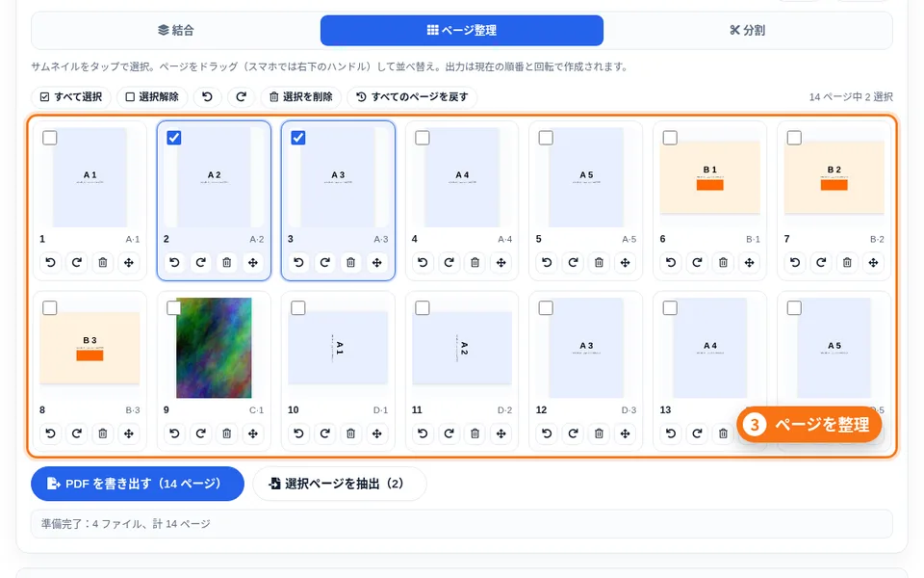Rotate page 6 counterclockwise

click(671, 262)
